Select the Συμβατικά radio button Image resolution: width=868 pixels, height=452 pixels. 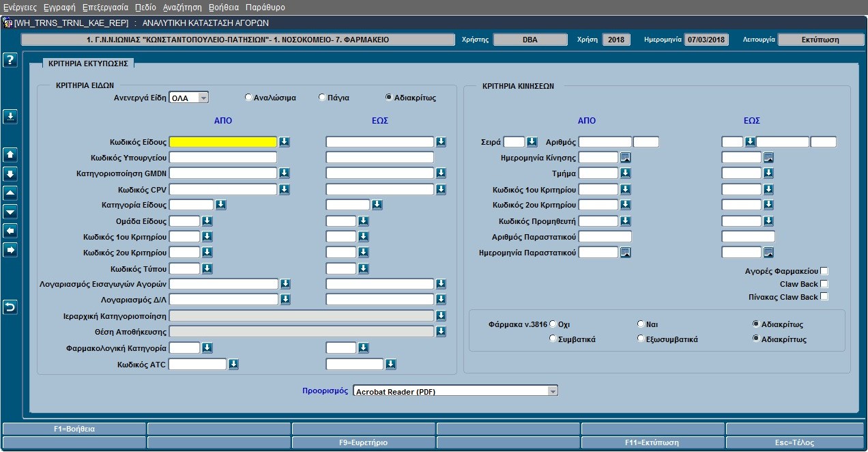click(553, 339)
